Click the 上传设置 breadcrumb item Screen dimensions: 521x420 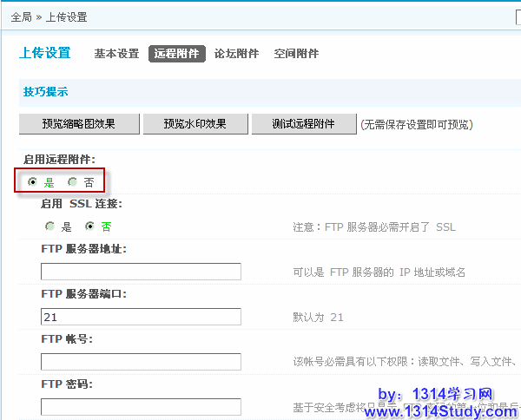[66, 17]
